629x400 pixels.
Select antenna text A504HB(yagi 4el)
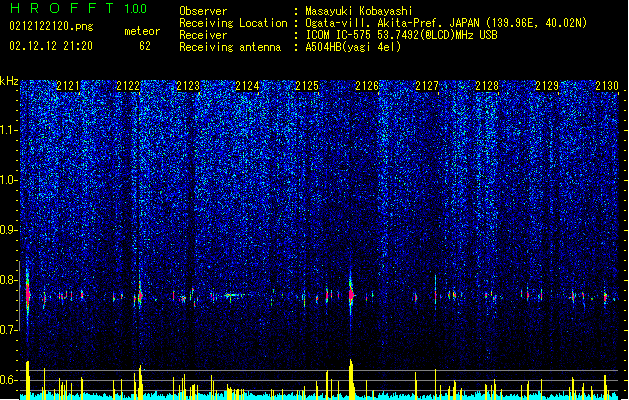(353, 47)
